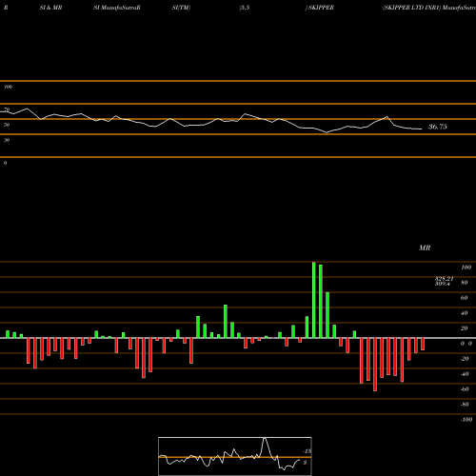Click the RSI 30 level label
The image size is (476, 476).
coord(7,140)
